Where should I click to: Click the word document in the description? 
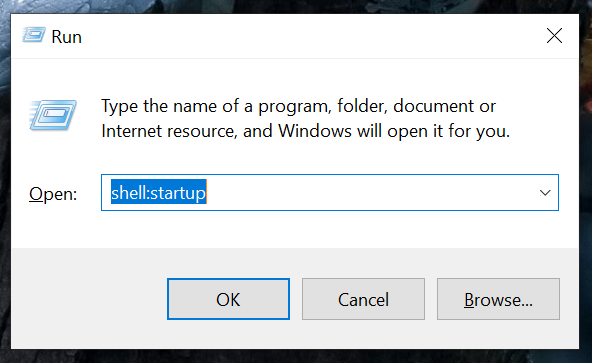coord(433,106)
